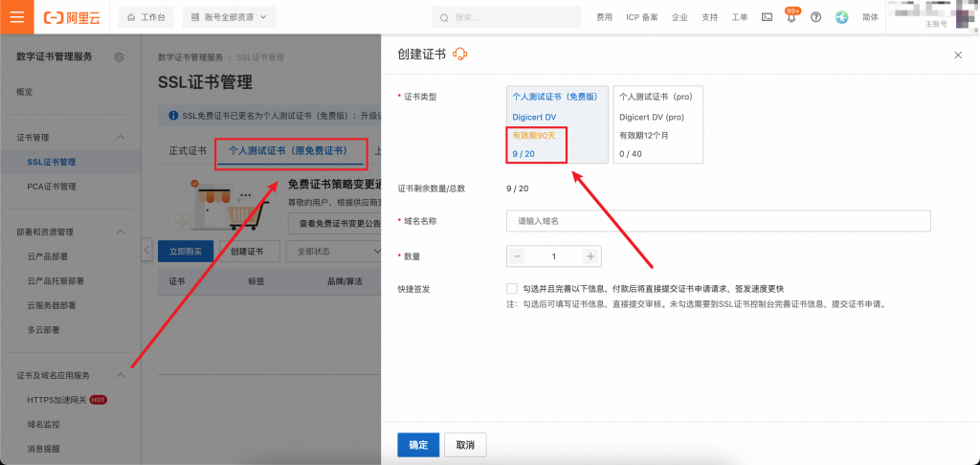Select 个人测试证书（pro）certificate type
Image resolution: width=980 pixels, height=465 pixels.
coord(658,125)
